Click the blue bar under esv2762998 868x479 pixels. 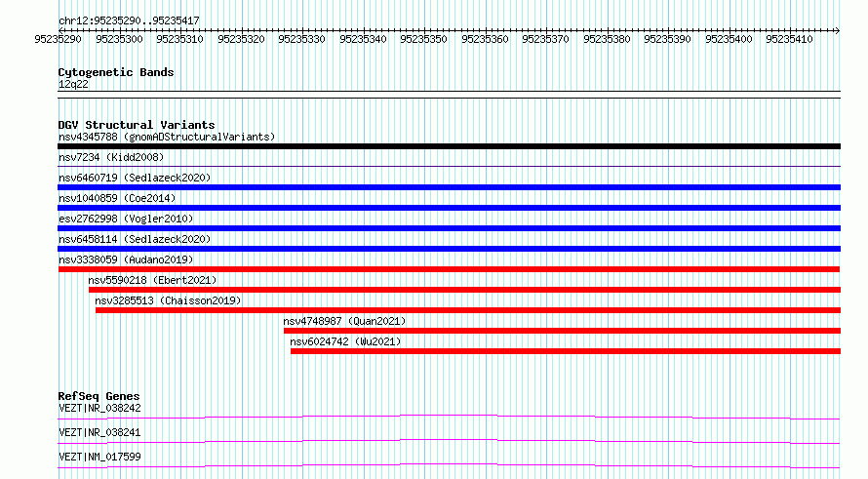[x=449, y=228]
